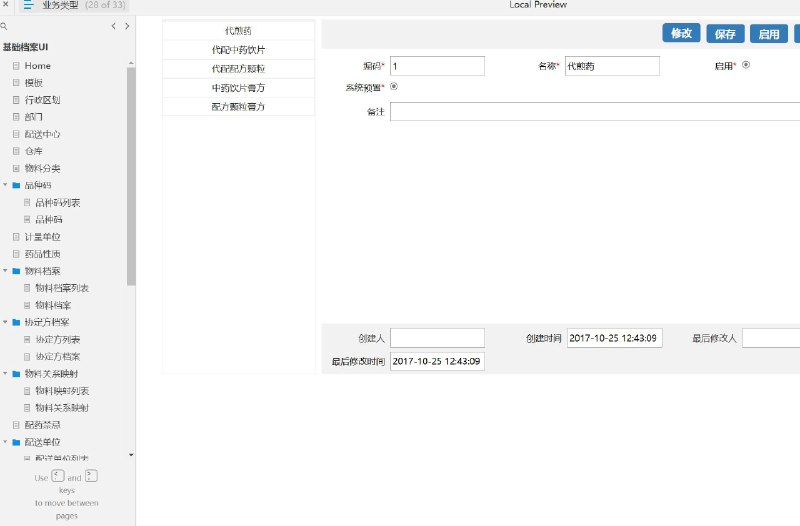Open the 物料档案 page inside 物料档案 folder
This screenshot has width=800, height=526.
pyautogui.click(x=53, y=305)
